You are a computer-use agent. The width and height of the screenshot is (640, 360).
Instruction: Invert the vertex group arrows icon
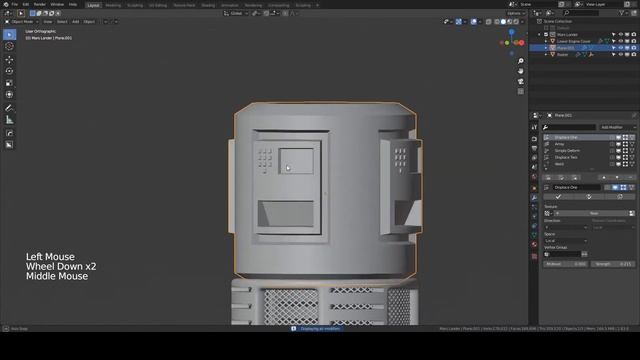584,254
